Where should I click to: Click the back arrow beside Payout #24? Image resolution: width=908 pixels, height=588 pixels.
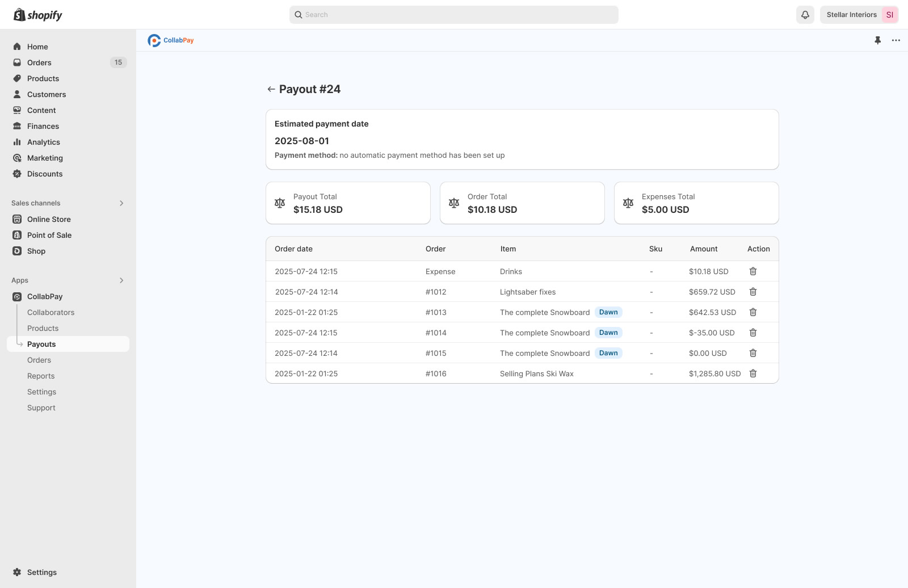tap(271, 89)
